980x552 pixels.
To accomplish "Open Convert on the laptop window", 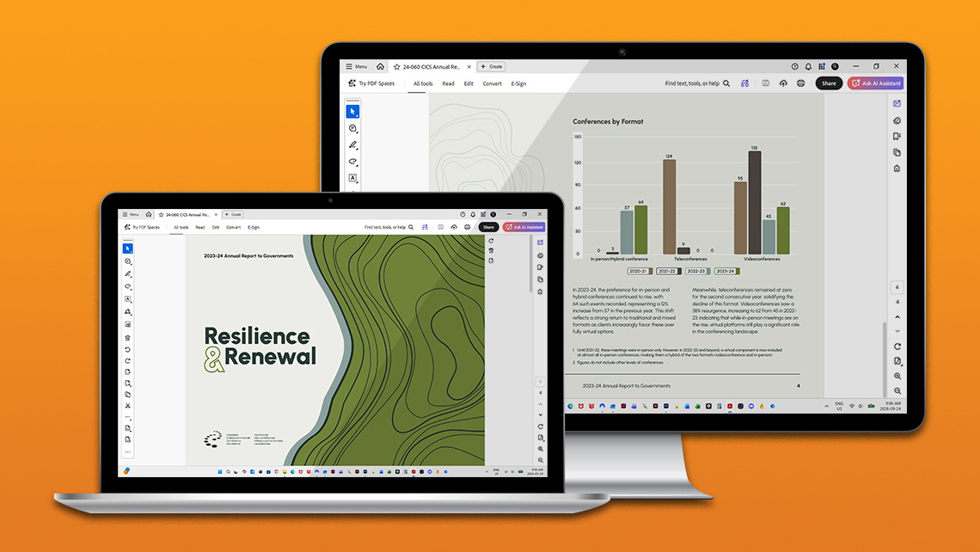I will (x=233, y=228).
